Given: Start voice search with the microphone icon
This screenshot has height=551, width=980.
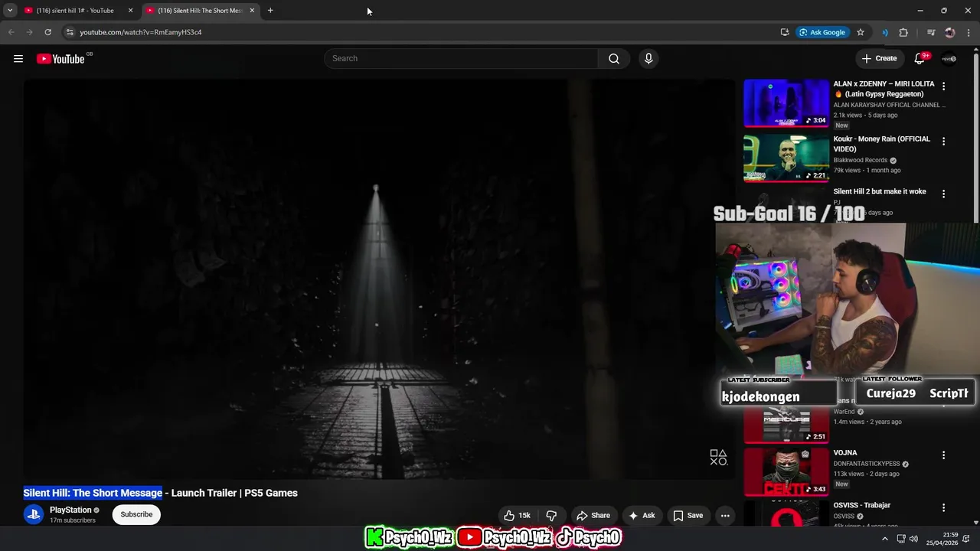Looking at the screenshot, I should (648, 59).
